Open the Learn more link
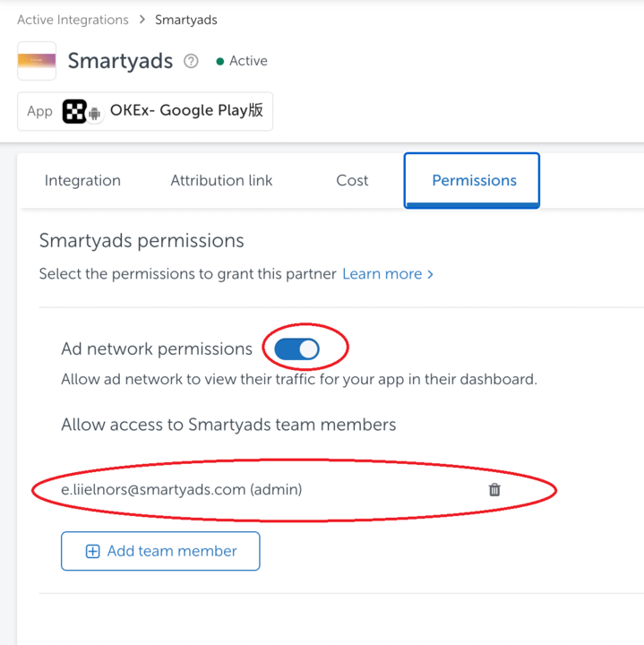 (x=382, y=274)
